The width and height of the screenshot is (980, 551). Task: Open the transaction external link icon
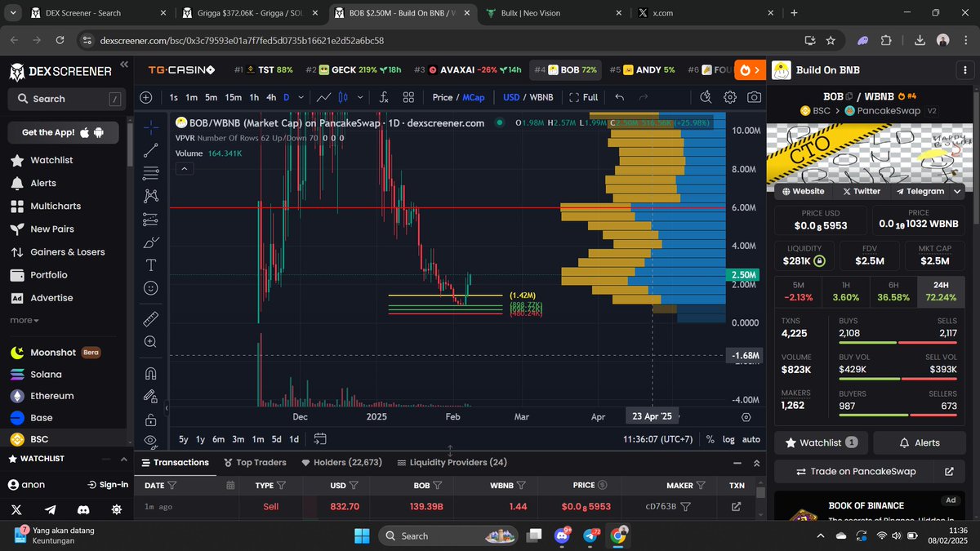[x=736, y=506]
